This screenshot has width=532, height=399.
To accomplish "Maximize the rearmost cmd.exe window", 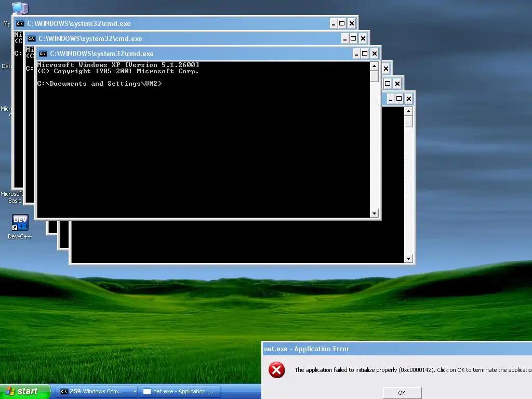I will [x=342, y=23].
